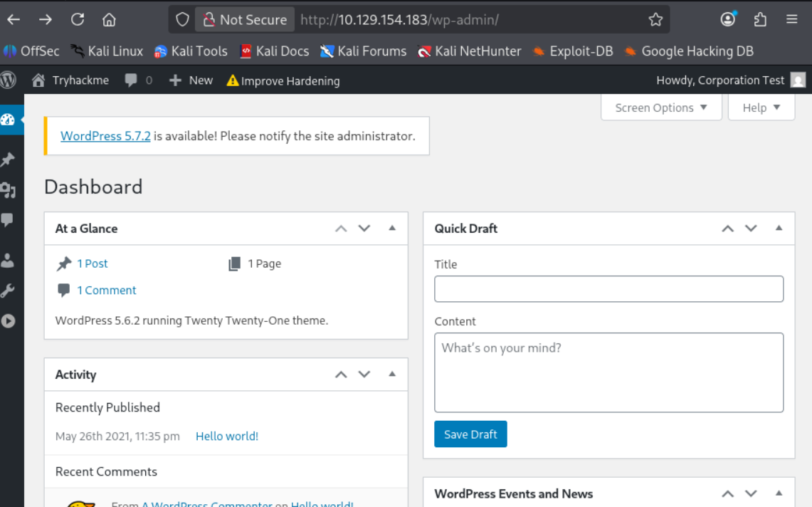Open Comments icon in sidebar

(x=7, y=220)
